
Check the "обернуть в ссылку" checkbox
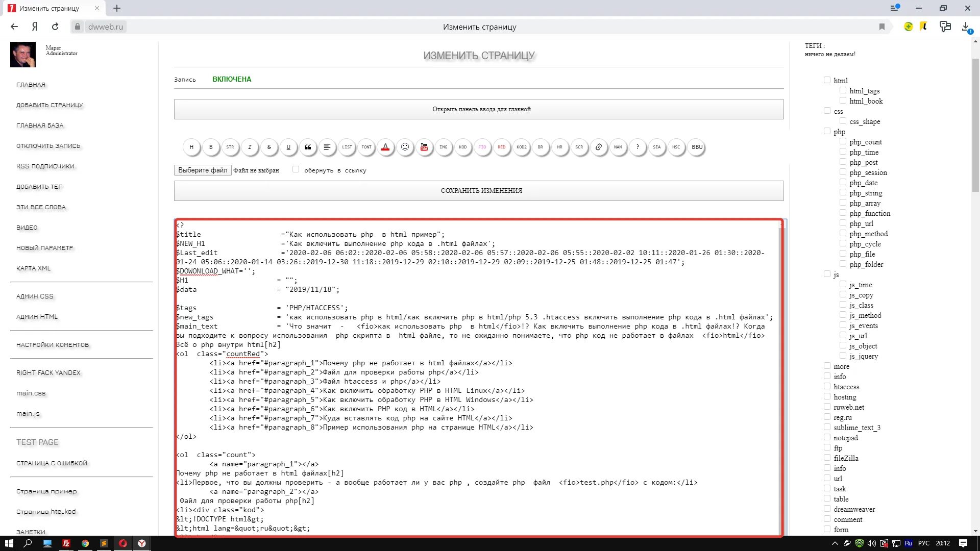296,169
